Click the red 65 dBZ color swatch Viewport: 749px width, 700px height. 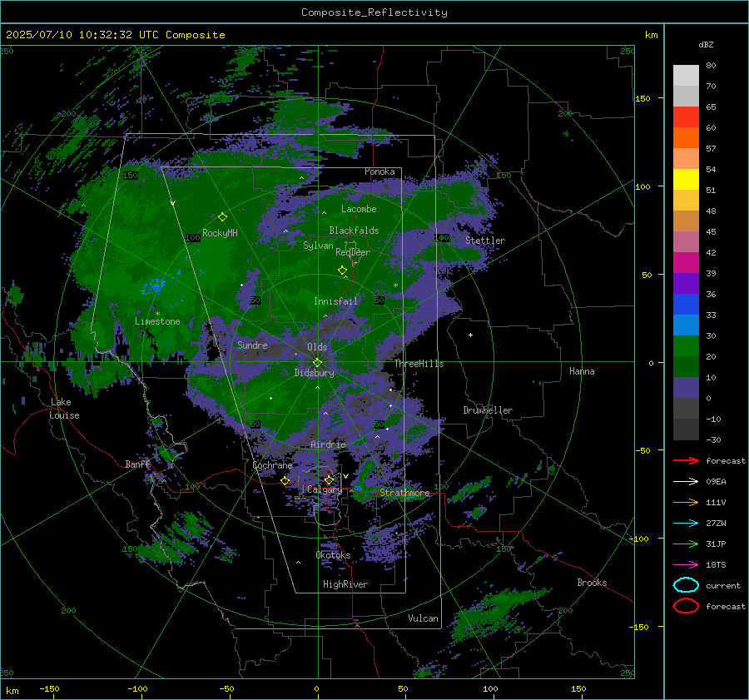[686, 117]
